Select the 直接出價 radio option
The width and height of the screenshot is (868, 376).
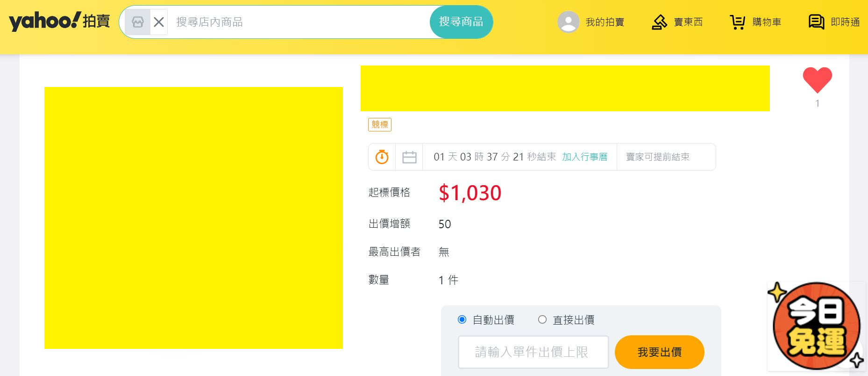(542, 319)
